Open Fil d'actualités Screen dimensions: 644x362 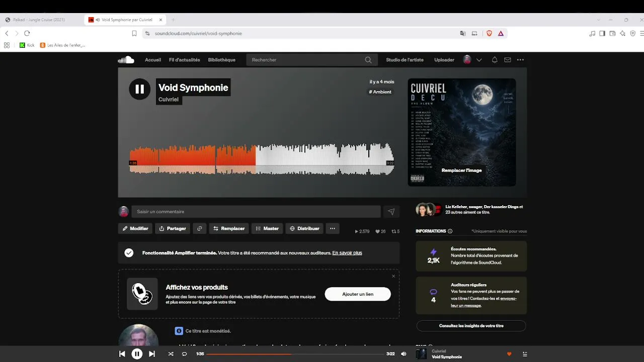184,60
